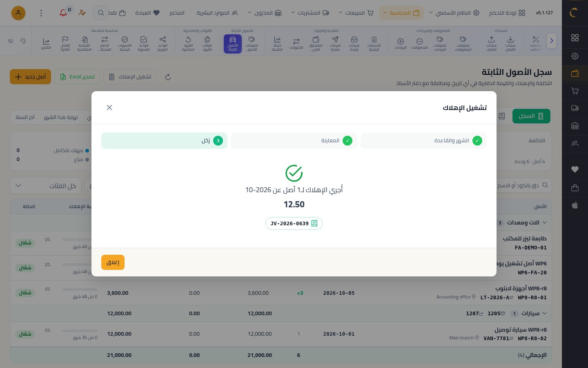Open asset categories (تصنيفات الأصول) tag icon
Screen dimensions: 588x368
(x=252, y=44)
